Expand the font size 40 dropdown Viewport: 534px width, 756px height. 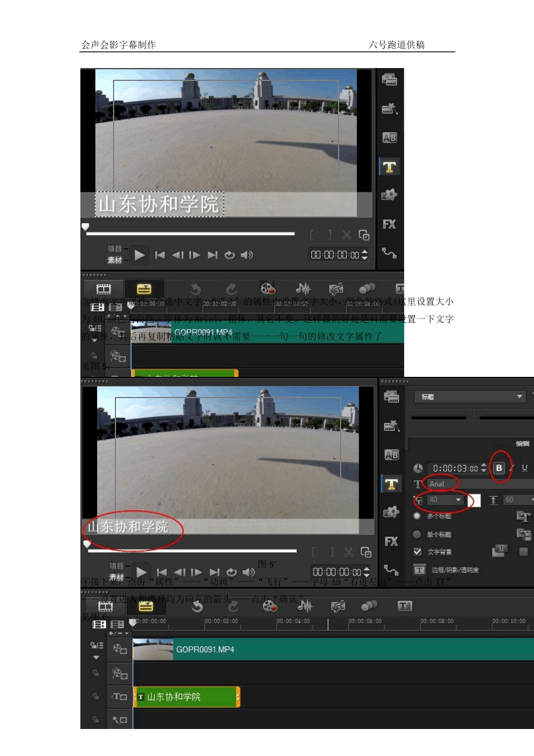(x=459, y=500)
